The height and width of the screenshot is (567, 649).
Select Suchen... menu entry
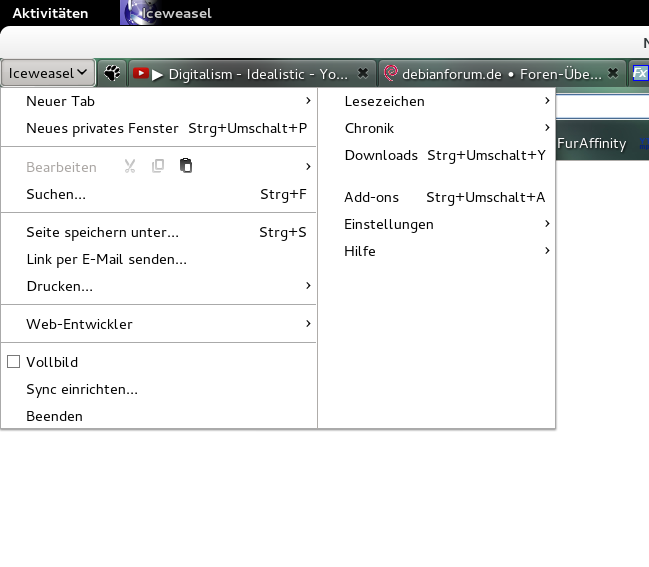click(x=159, y=194)
